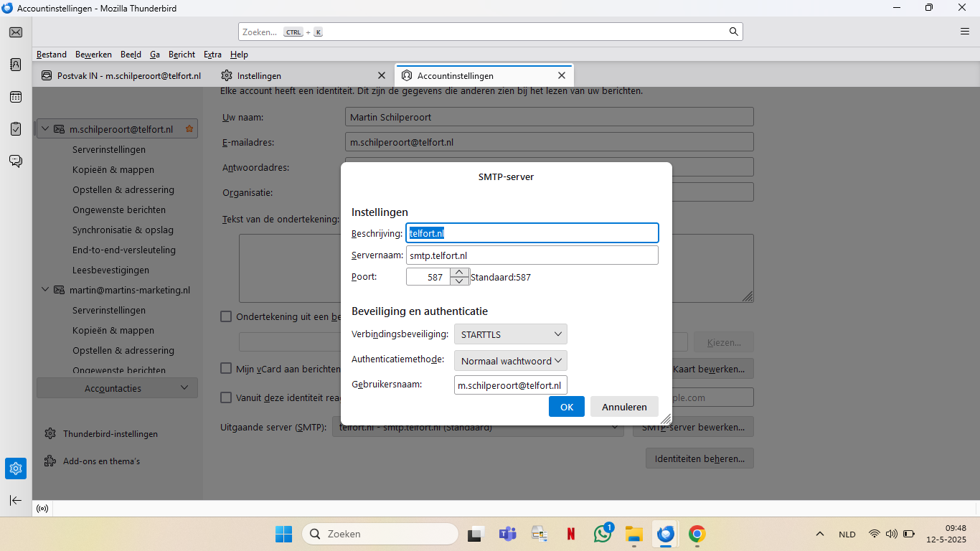The width and height of the screenshot is (980, 551).
Task: Collapse the martin@martins-marketing.nl account tree
Action: click(x=45, y=290)
